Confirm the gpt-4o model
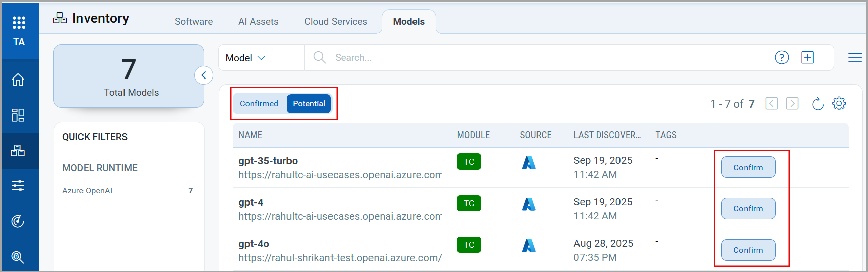Image resolution: width=868 pixels, height=272 pixels. tap(748, 250)
